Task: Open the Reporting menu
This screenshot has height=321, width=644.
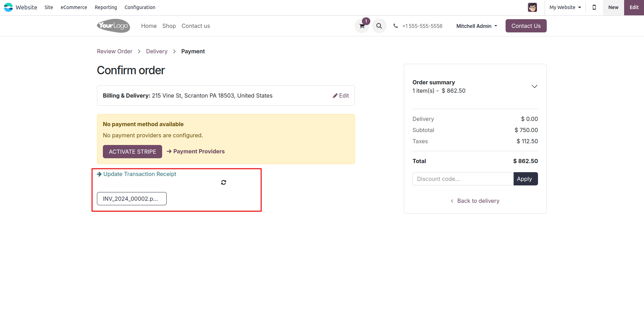Action: [x=106, y=7]
